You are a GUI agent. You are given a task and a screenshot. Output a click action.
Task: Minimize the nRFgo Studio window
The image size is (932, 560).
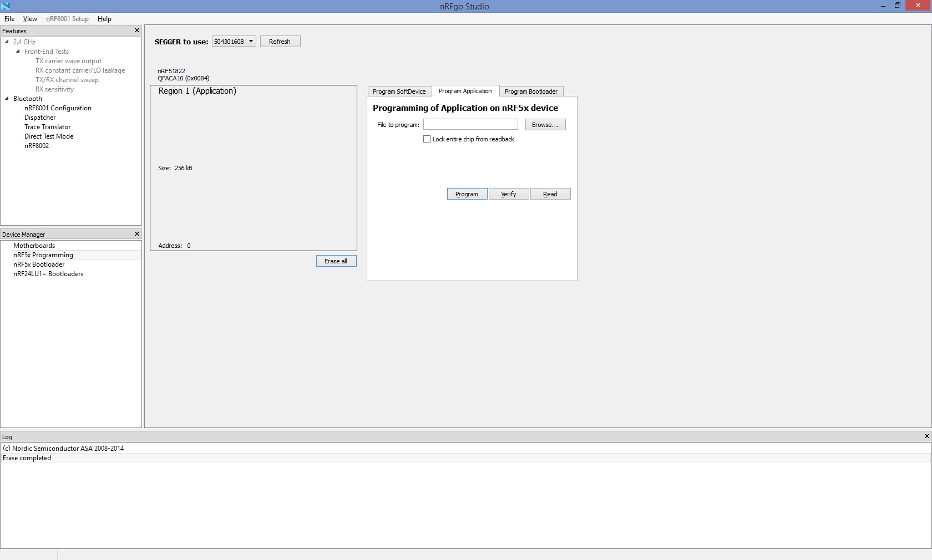tap(883, 6)
